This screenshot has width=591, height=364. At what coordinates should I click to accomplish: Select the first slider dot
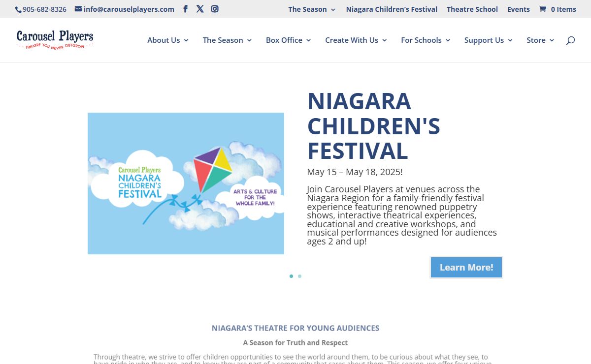(x=291, y=276)
